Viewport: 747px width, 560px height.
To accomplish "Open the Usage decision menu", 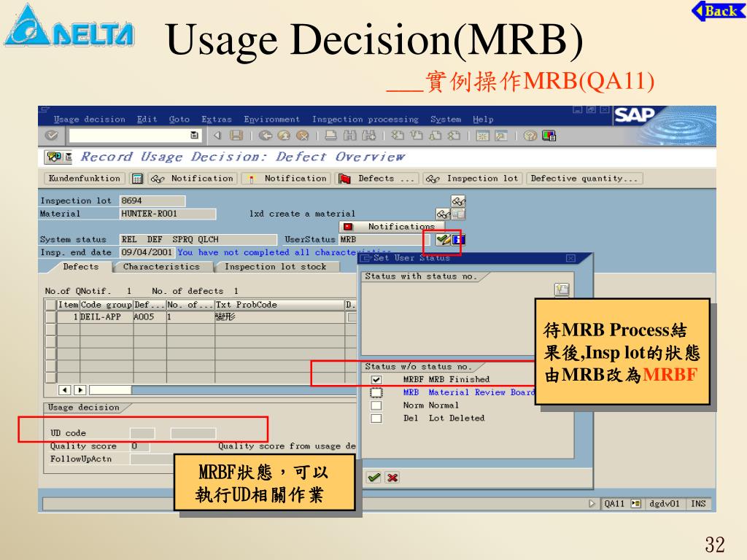I will (x=89, y=119).
